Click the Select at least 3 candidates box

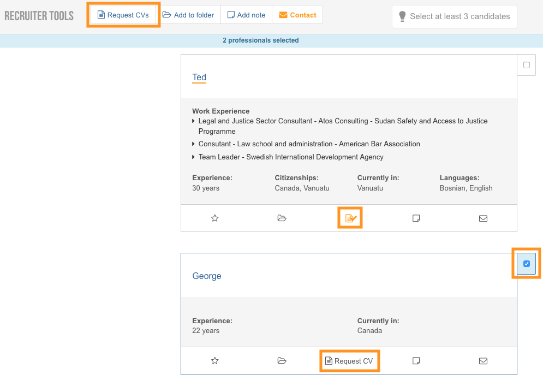[x=455, y=16]
